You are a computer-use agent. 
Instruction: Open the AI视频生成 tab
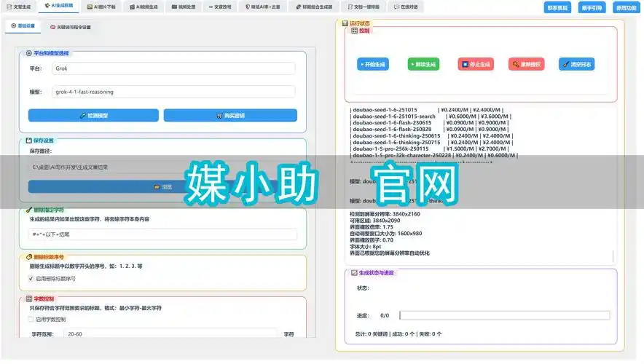click(144, 7)
